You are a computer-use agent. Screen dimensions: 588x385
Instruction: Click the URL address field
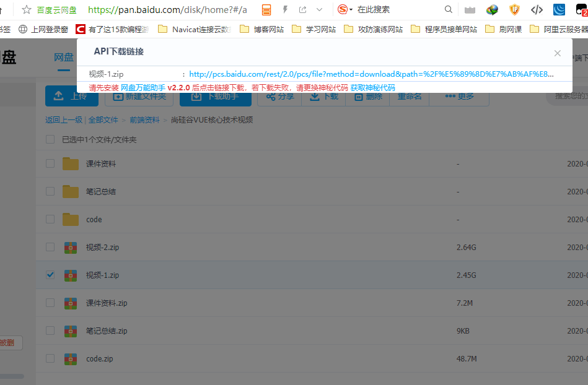point(168,10)
